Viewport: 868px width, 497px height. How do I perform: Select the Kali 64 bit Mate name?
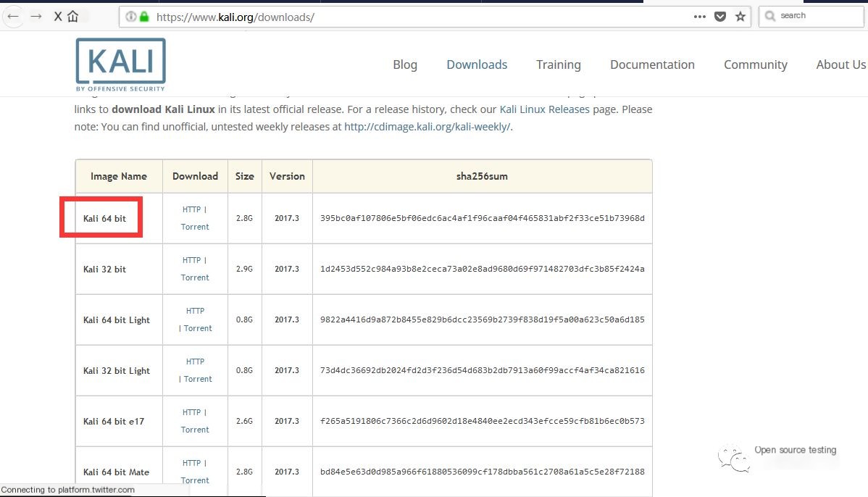[116, 472]
